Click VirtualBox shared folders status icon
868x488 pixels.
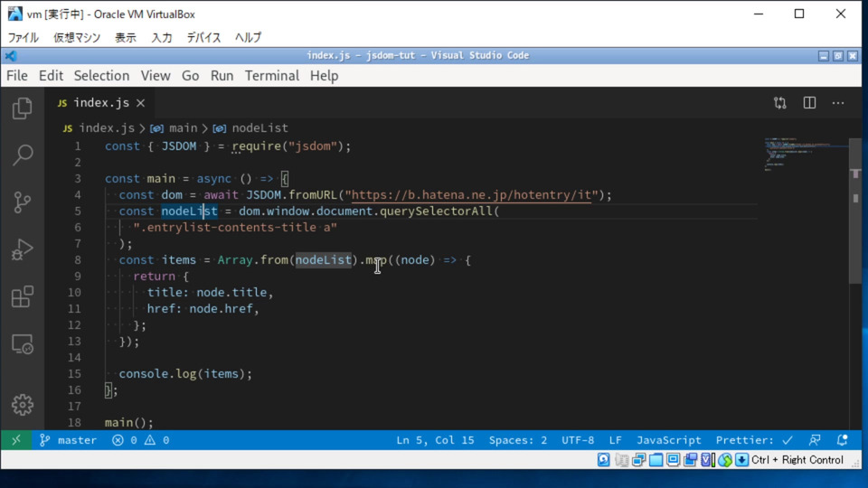(x=656, y=460)
